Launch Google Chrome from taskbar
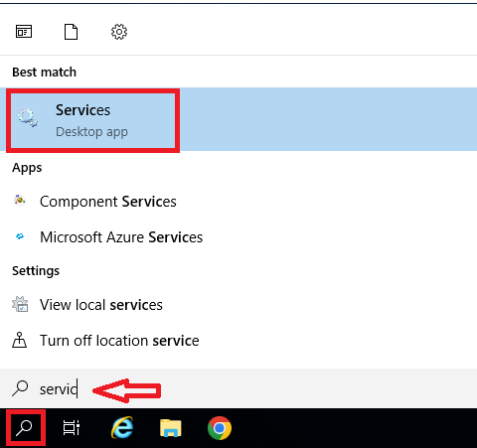Viewport: 477px width, 448px height. click(220, 428)
